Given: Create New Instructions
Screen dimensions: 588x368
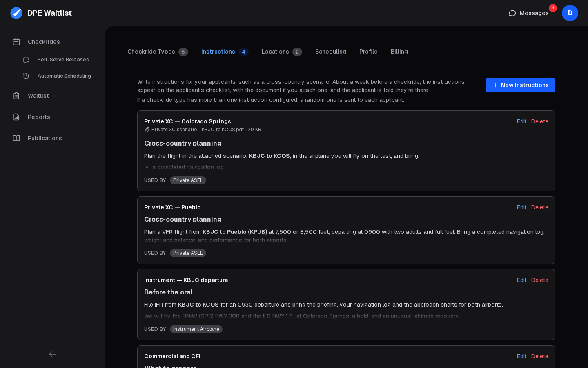Looking at the screenshot, I should tap(520, 85).
